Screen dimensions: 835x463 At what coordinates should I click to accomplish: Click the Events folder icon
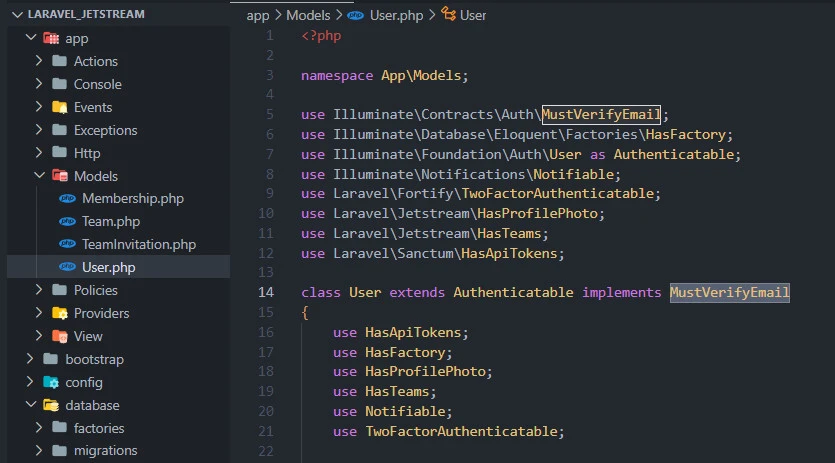point(59,107)
